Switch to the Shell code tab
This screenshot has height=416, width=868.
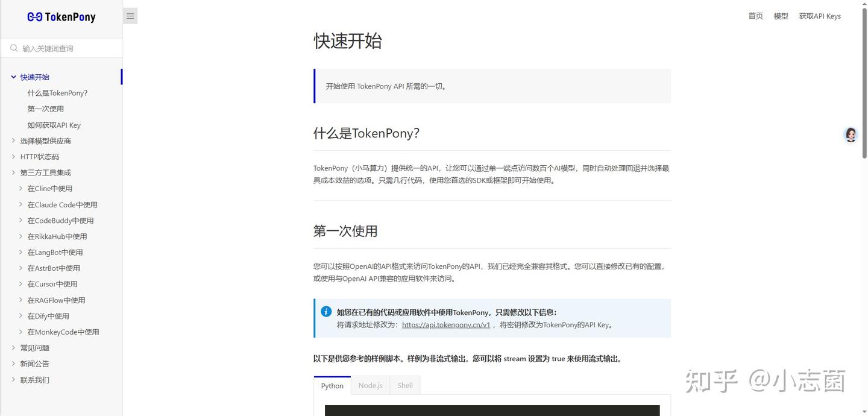pyautogui.click(x=405, y=385)
